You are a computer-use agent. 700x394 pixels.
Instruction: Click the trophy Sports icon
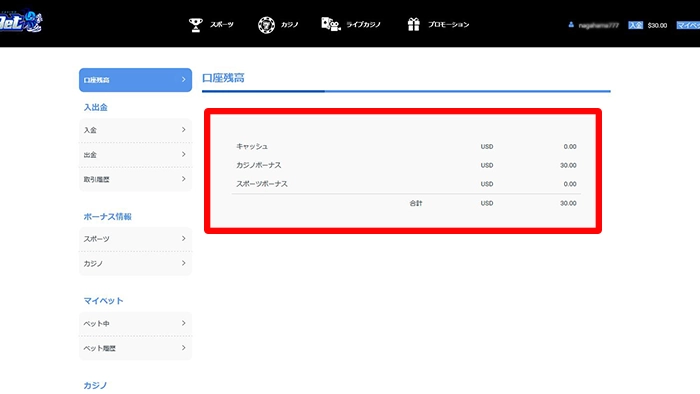(196, 25)
